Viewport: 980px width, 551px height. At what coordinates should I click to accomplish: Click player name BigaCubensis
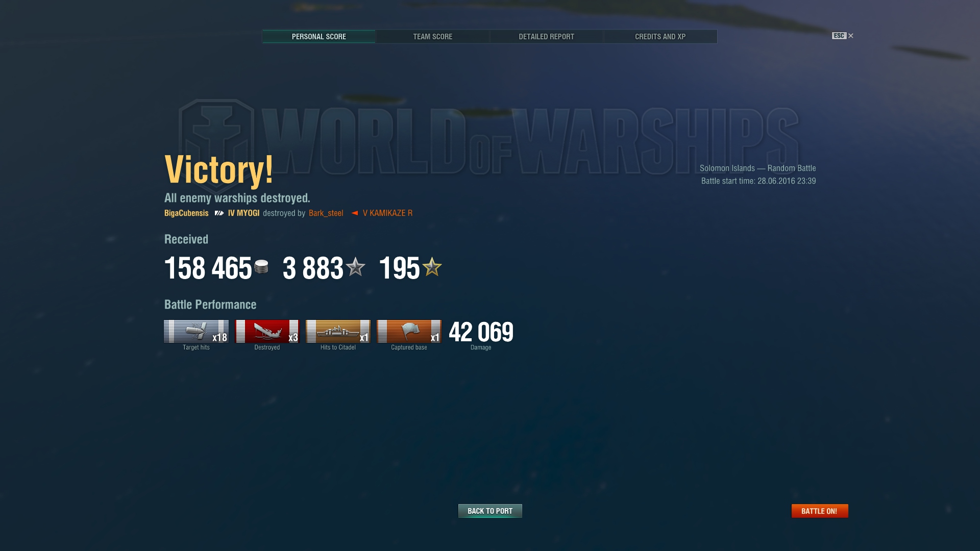pos(186,213)
